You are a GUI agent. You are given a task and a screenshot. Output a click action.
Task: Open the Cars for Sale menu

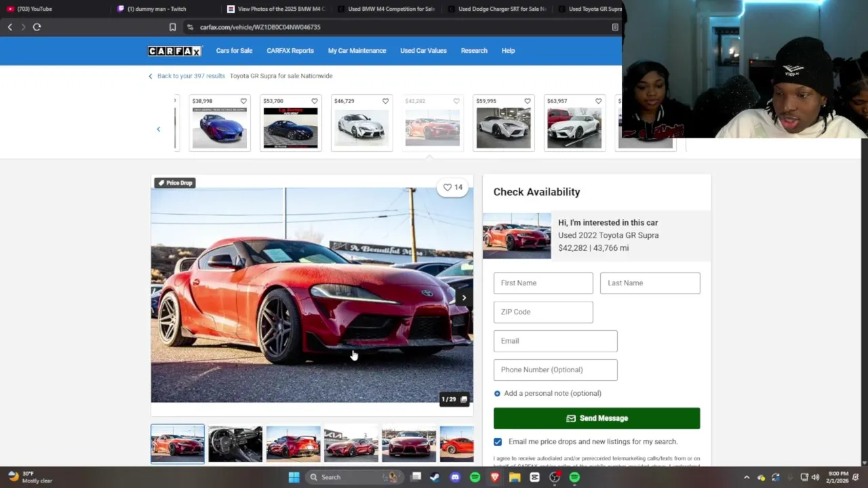[x=234, y=51]
